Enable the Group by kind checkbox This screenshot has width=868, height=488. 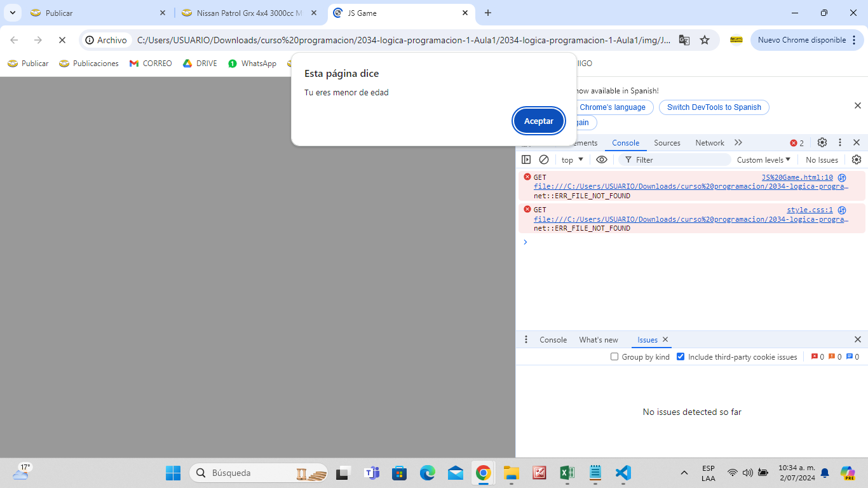coord(614,356)
